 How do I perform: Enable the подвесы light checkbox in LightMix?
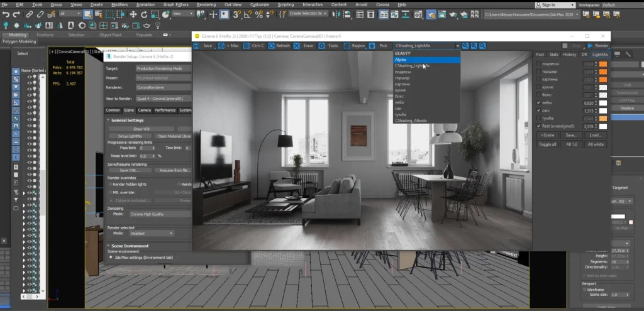(538, 64)
